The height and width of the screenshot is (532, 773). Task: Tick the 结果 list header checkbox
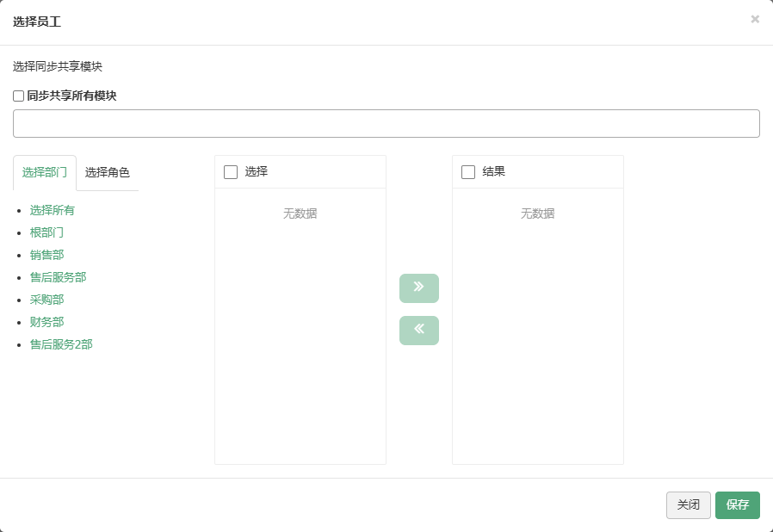pyautogui.click(x=468, y=172)
